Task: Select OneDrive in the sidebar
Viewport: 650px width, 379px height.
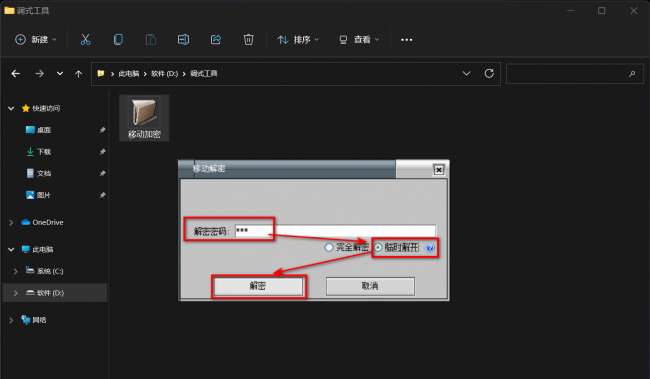Action: tap(48, 223)
